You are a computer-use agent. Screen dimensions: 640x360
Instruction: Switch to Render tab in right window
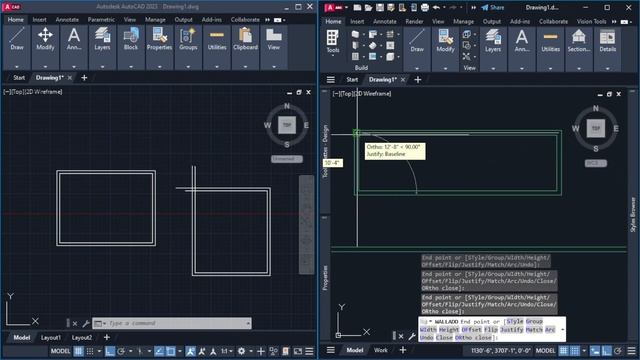point(414,21)
